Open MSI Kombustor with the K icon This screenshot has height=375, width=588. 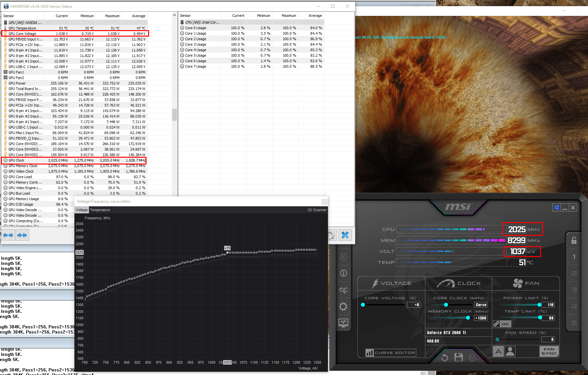coord(343,257)
